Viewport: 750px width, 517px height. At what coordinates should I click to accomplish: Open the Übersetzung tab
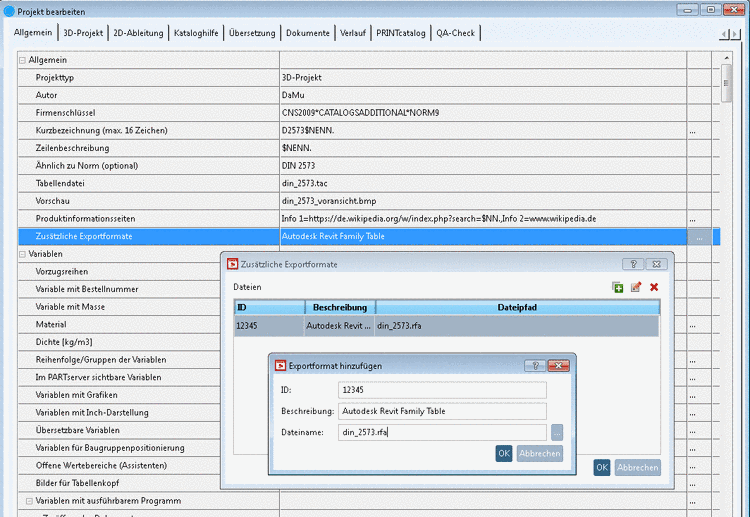point(252,33)
